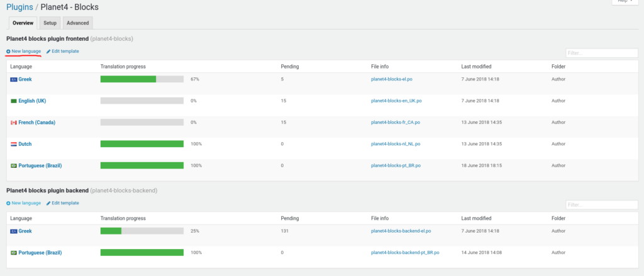Click the Greek flag icon in frontend table
The width and height of the screenshot is (644, 276).
pos(14,80)
